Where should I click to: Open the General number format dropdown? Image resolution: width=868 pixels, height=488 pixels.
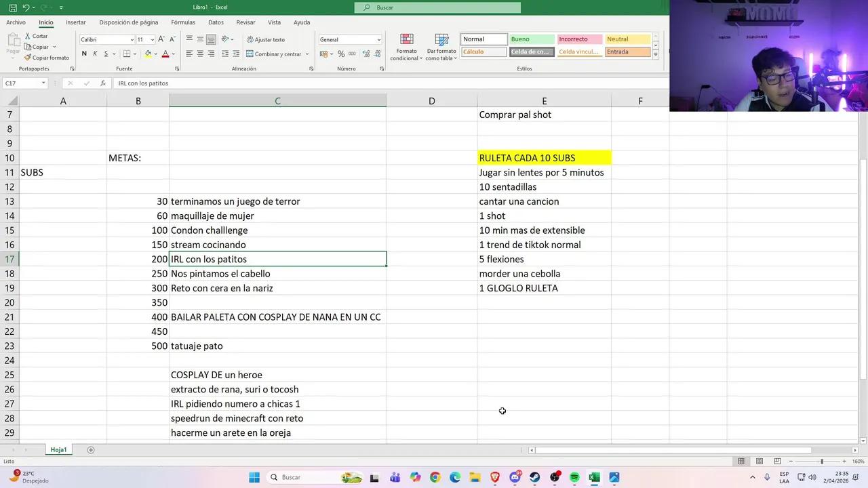click(x=378, y=40)
